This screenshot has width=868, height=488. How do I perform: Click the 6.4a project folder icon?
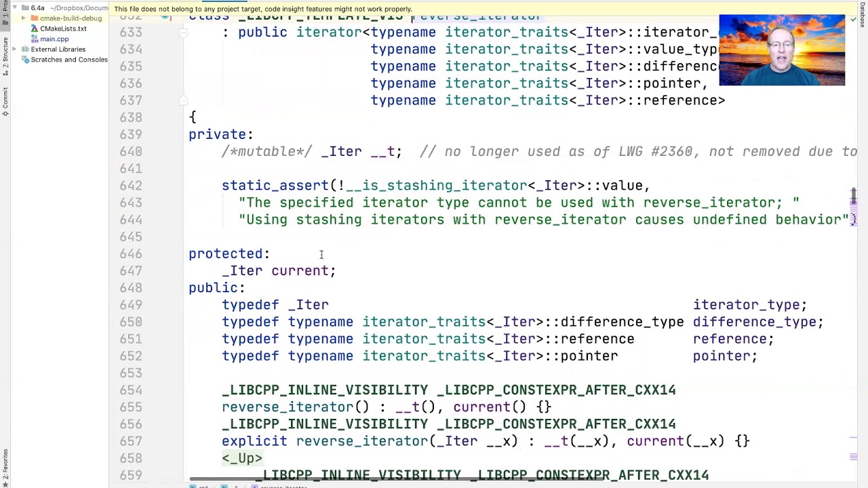(25, 8)
